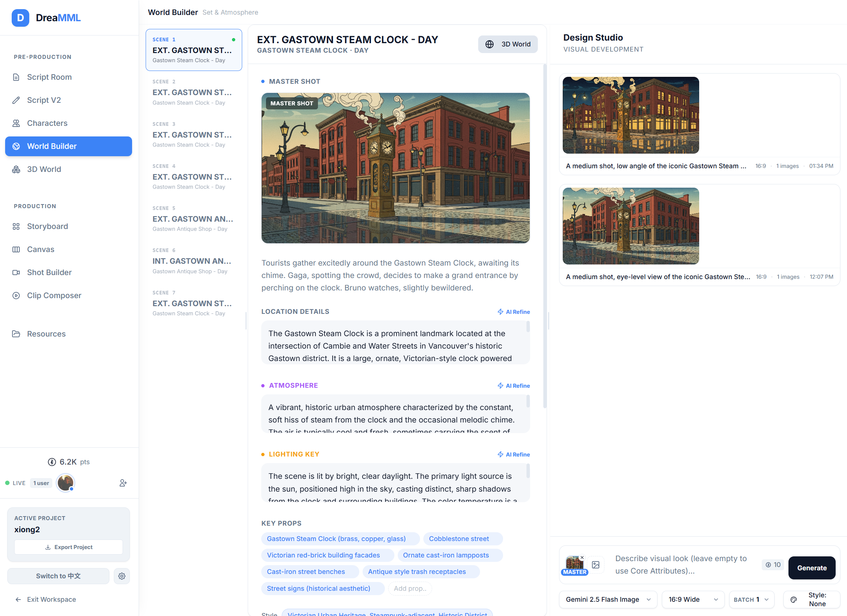This screenshot has height=616, width=847.
Task: Click the invite user icon
Action: 123,483
